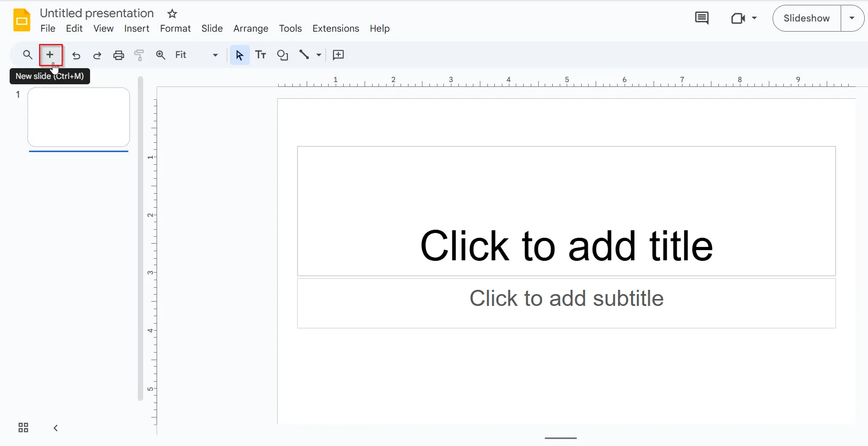Redo the last action
Image resolution: width=868 pixels, height=446 pixels.
coord(97,55)
